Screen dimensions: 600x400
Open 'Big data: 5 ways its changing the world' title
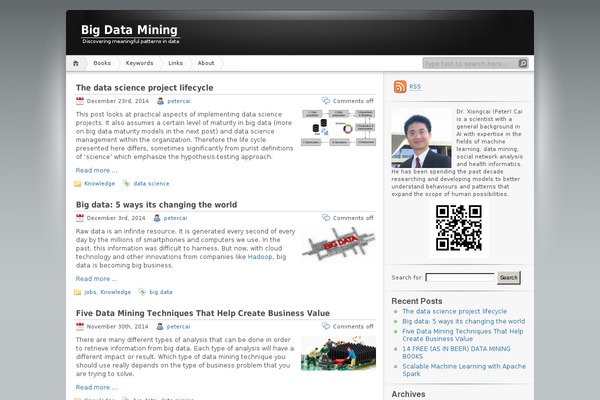point(156,205)
